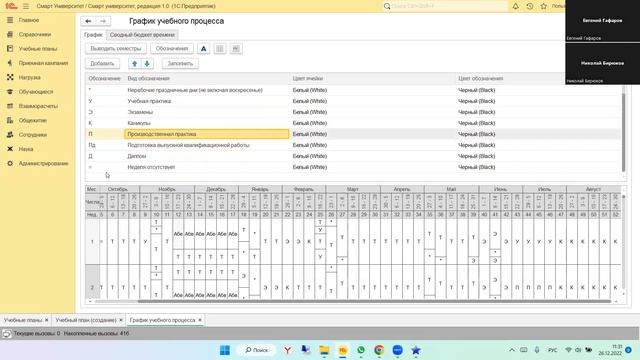The height and width of the screenshot is (360, 640).
Task: Click designation color of Каникулы row
Action: point(538,123)
